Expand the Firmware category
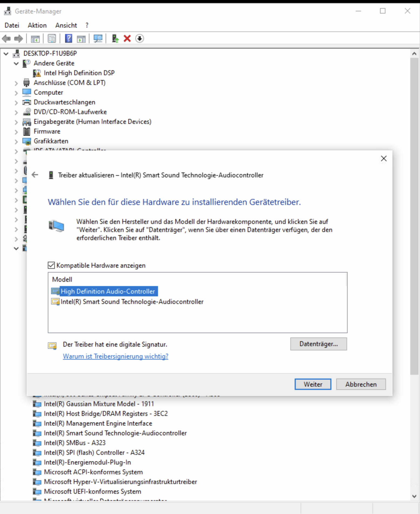 [x=16, y=132]
